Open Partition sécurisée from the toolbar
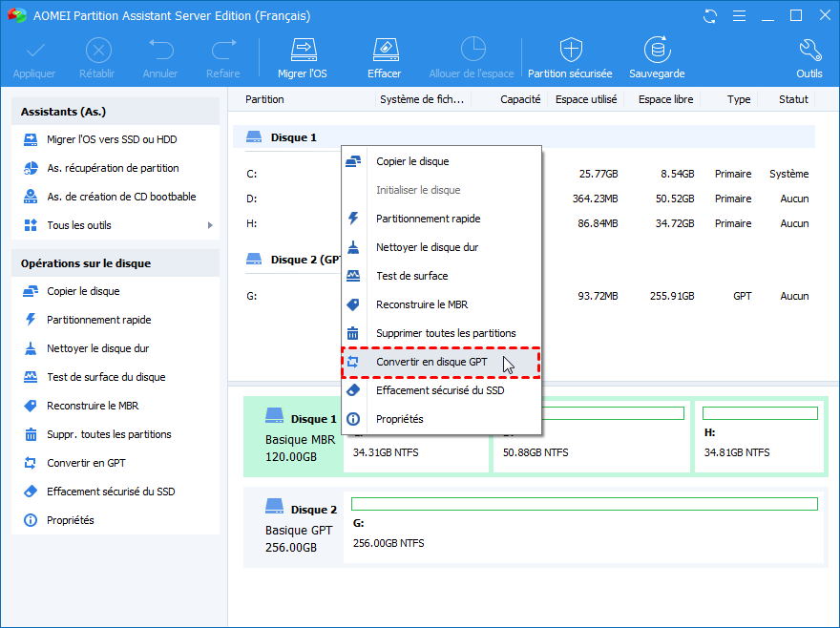The image size is (840, 628). tap(571, 50)
